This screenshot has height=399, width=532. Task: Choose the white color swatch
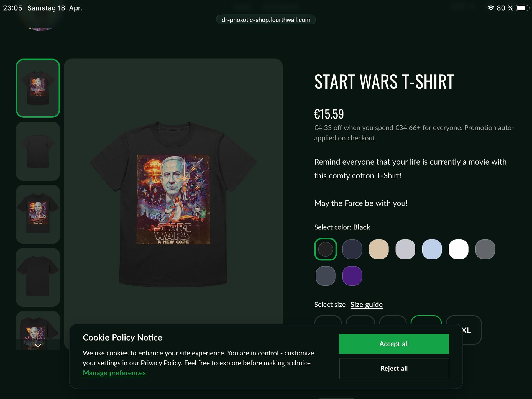coord(459,249)
